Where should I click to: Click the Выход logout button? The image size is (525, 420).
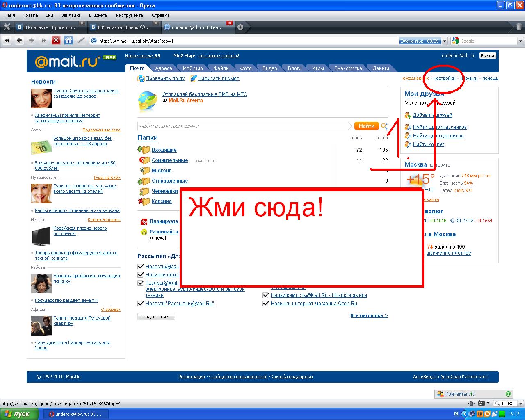pyautogui.click(x=487, y=56)
